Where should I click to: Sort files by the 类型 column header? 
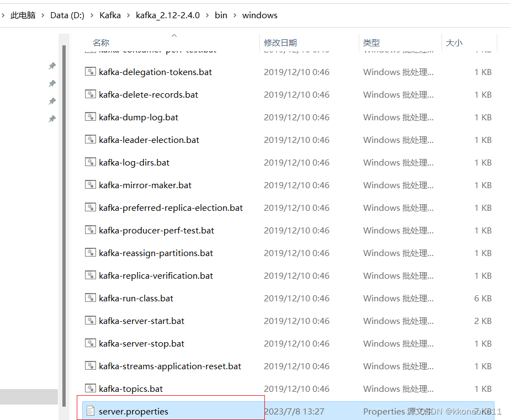tap(371, 42)
